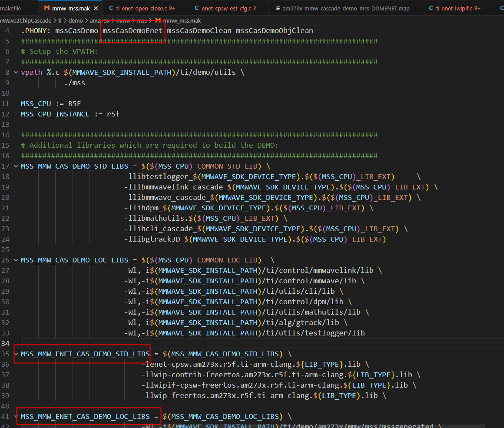Fold the MSS_MMW_CAS_DEMO_LOC_LIBS block at line 26
This screenshot has height=428, width=504.
17,260
